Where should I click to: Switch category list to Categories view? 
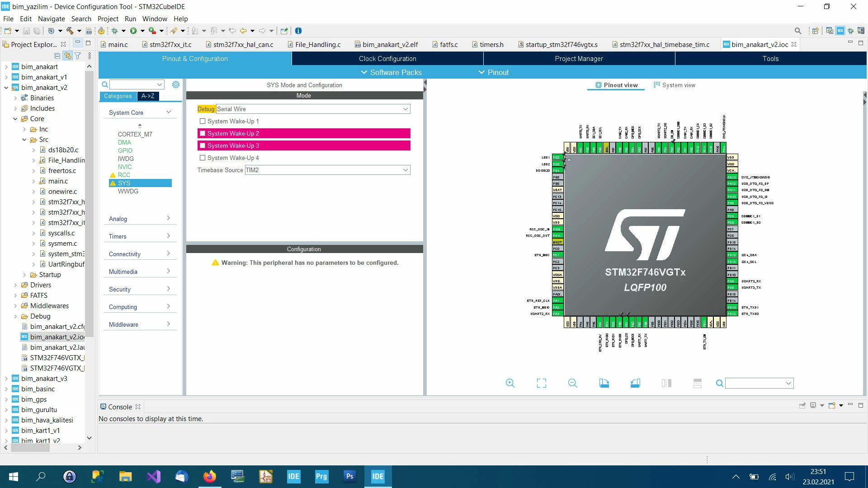(118, 96)
